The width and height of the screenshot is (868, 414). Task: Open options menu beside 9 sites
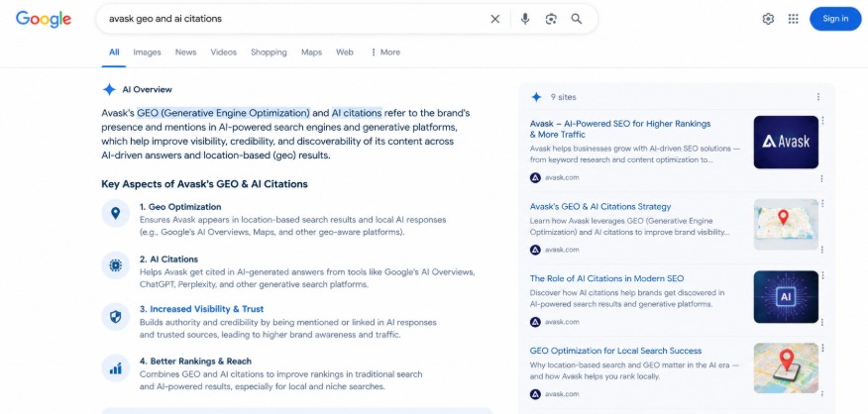[818, 97]
